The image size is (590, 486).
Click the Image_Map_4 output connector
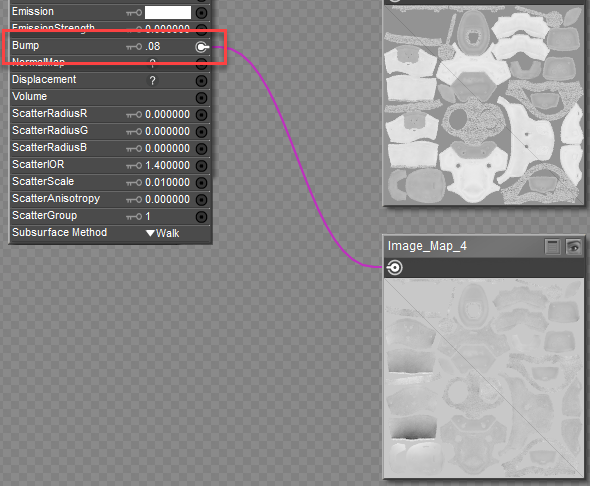(x=395, y=268)
